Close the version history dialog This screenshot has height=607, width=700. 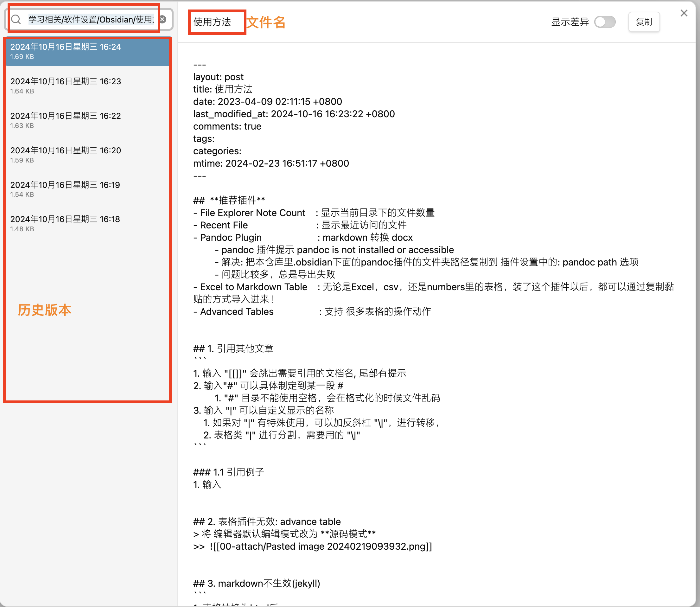click(684, 13)
